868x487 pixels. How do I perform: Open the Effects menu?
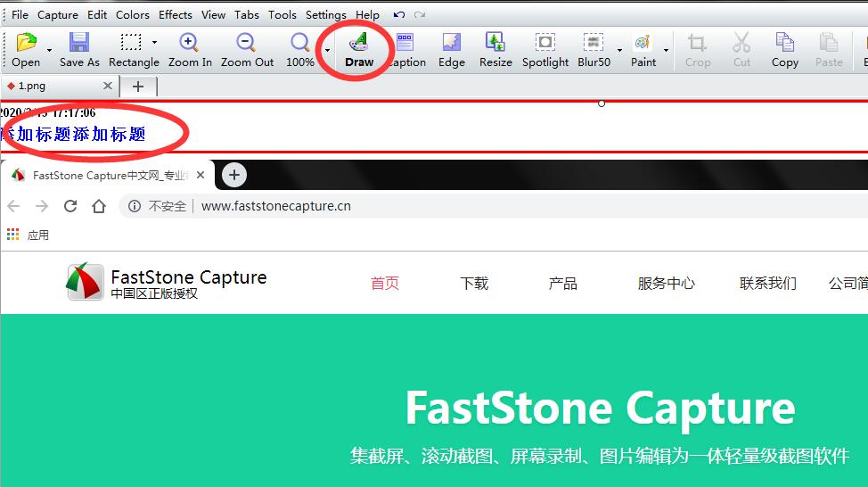click(175, 15)
